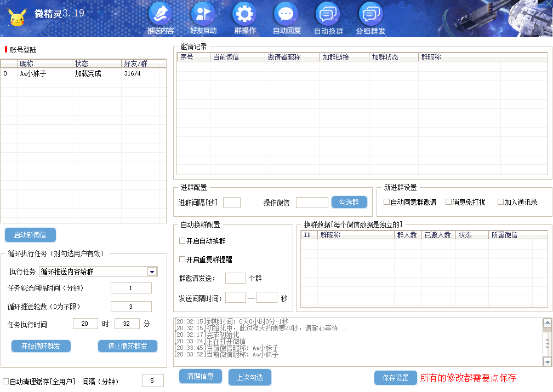
Task: Click the 清理信息 button
Action: tap(200, 377)
